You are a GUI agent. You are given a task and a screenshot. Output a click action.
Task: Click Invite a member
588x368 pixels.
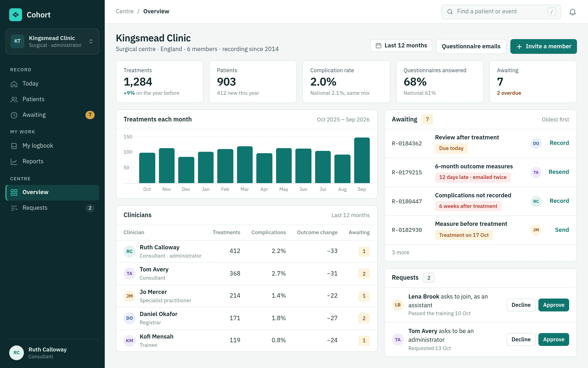(x=543, y=46)
